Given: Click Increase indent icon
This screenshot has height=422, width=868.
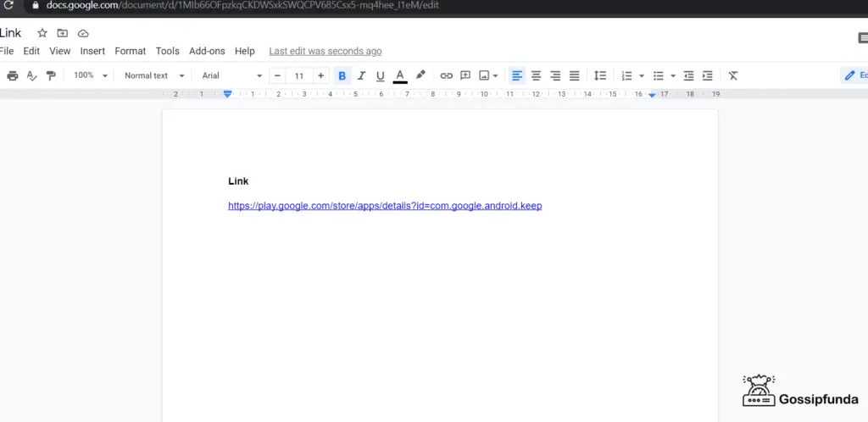Looking at the screenshot, I should (708, 75).
